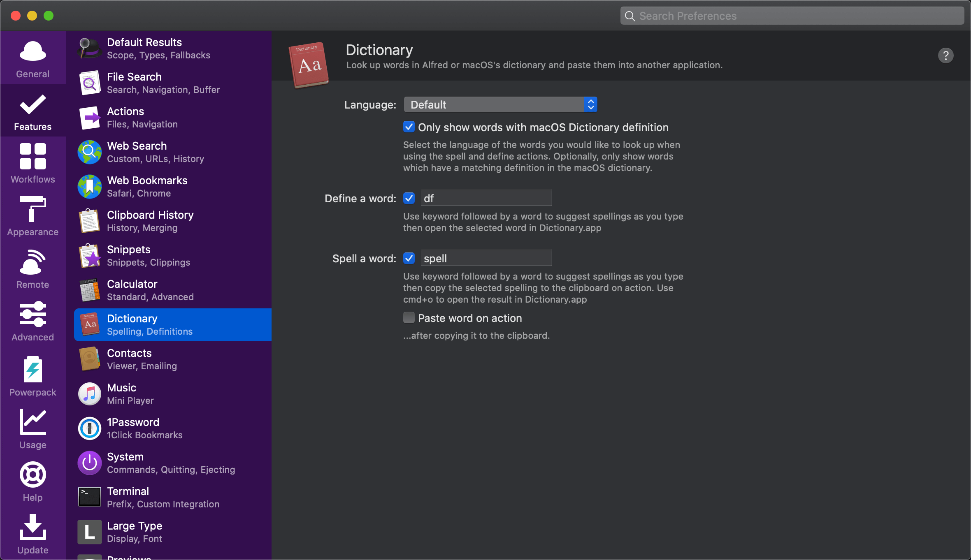Click the Spell a word keyword field
This screenshot has height=560, width=971.
(486, 258)
